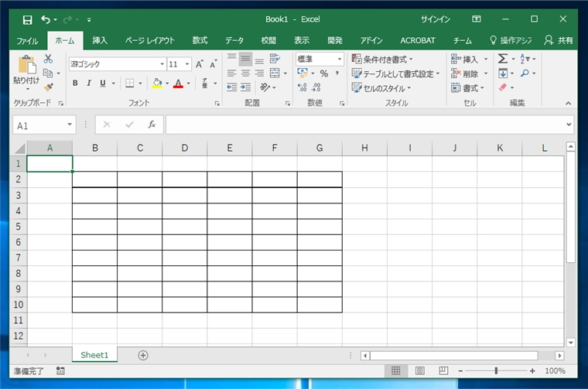Open セルのスタイル dropdown

381,88
